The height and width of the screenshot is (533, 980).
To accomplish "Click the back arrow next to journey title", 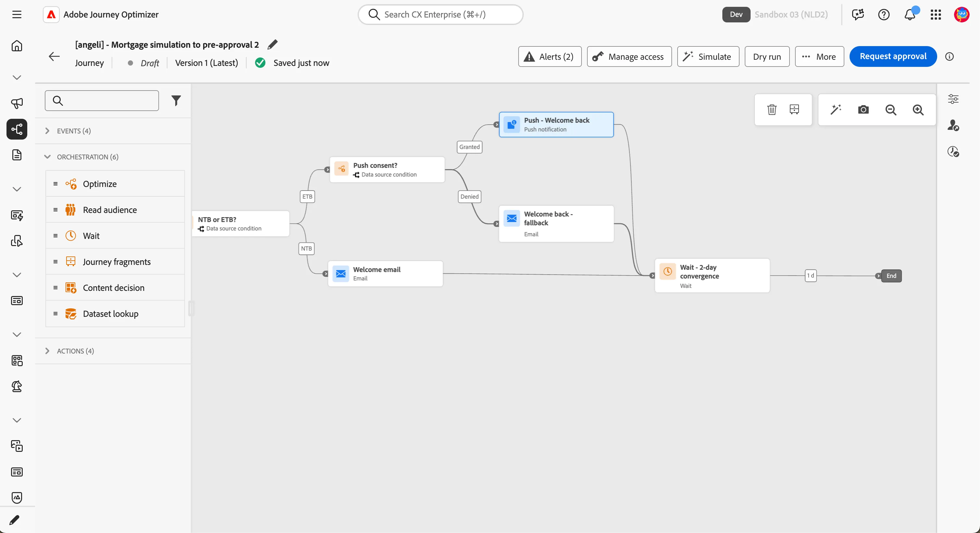I will pyautogui.click(x=55, y=57).
